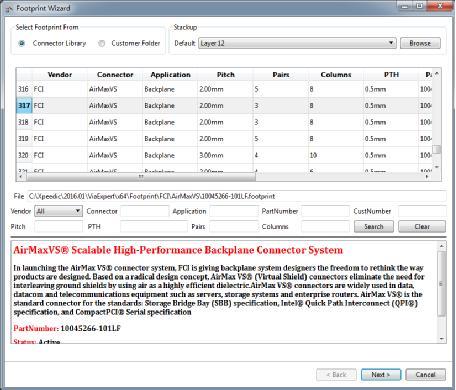The height and width of the screenshot is (390, 456).
Task: Minimize the Footprint Wizard window
Action: [x=405, y=6]
